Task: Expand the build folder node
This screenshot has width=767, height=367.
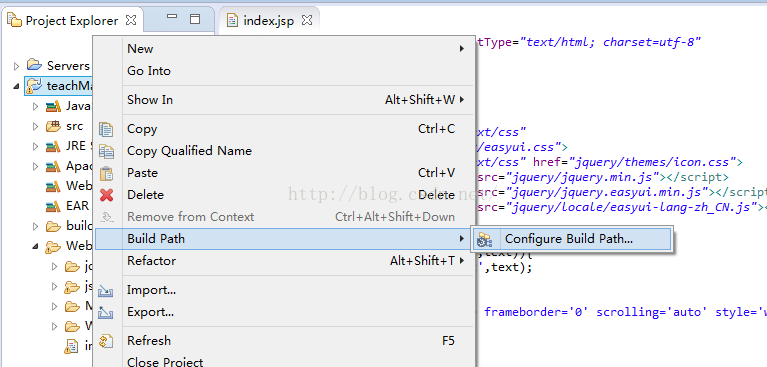Action: point(35,226)
